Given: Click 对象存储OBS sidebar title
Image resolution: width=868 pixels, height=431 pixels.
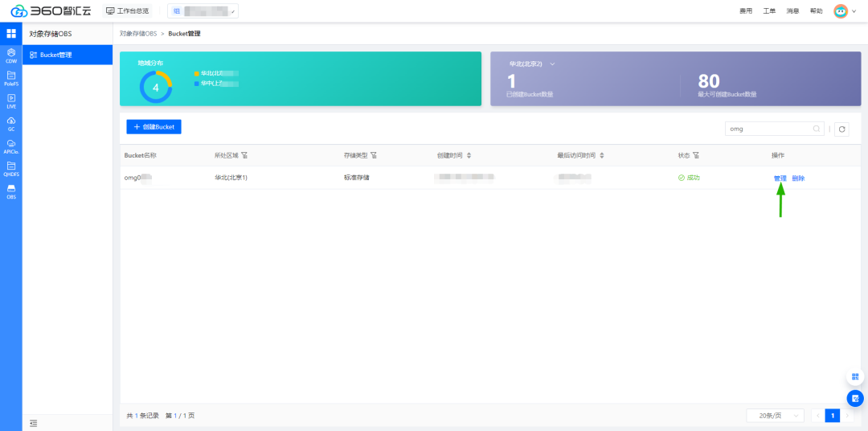Looking at the screenshot, I should pyautogui.click(x=51, y=34).
